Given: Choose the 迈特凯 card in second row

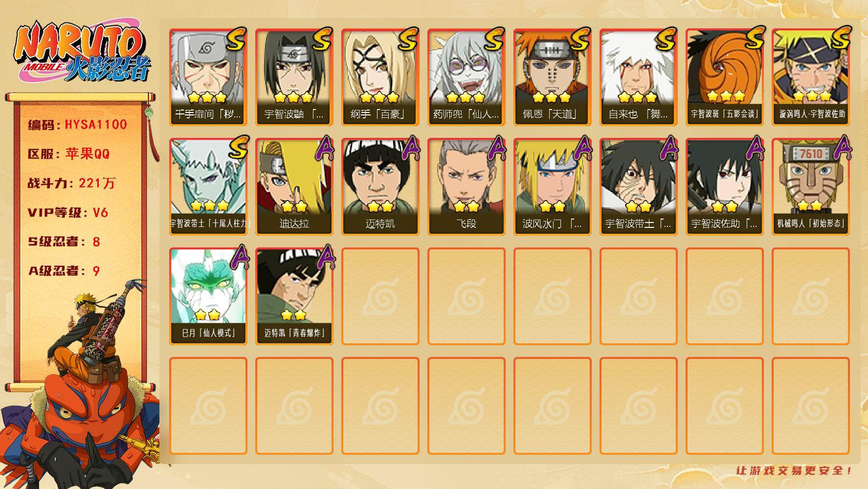Looking at the screenshot, I should [x=380, y=187].
